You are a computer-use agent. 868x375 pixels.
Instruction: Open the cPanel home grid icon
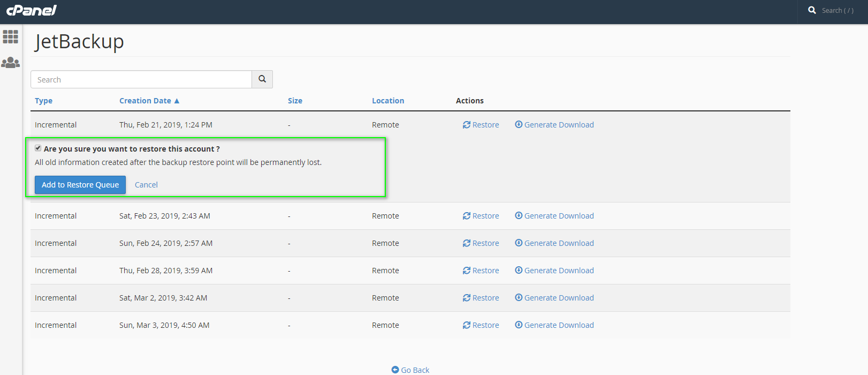[x=11, y=36]
